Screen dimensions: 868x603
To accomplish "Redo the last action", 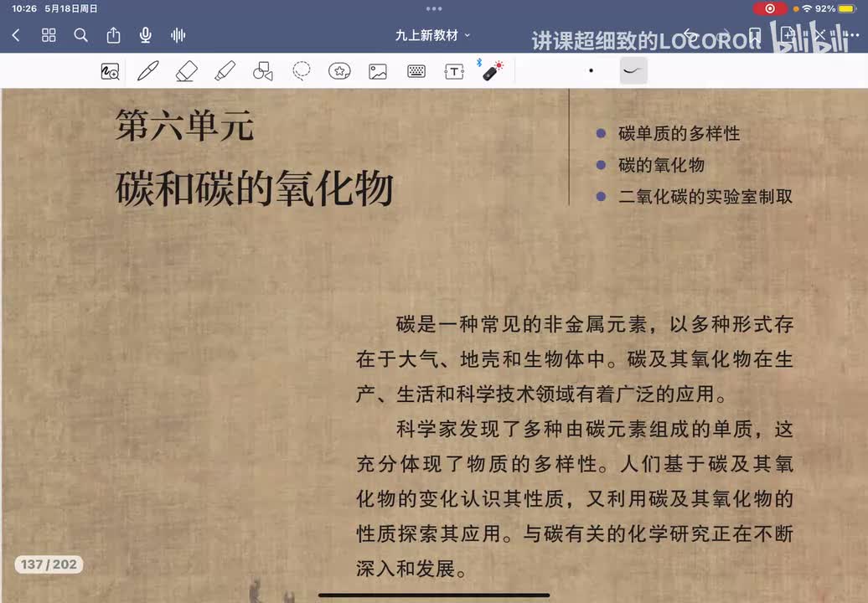I will pyautogui.click(x=722, y=35).
